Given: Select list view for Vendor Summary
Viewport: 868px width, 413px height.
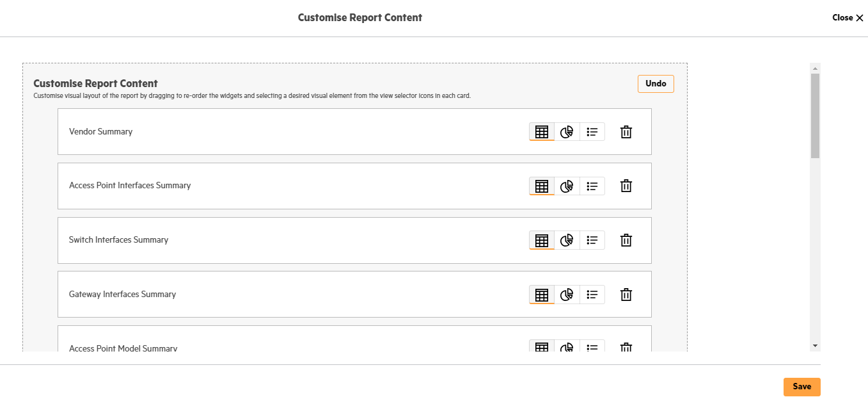Looking at the screenshot, I should pos(592,132).
